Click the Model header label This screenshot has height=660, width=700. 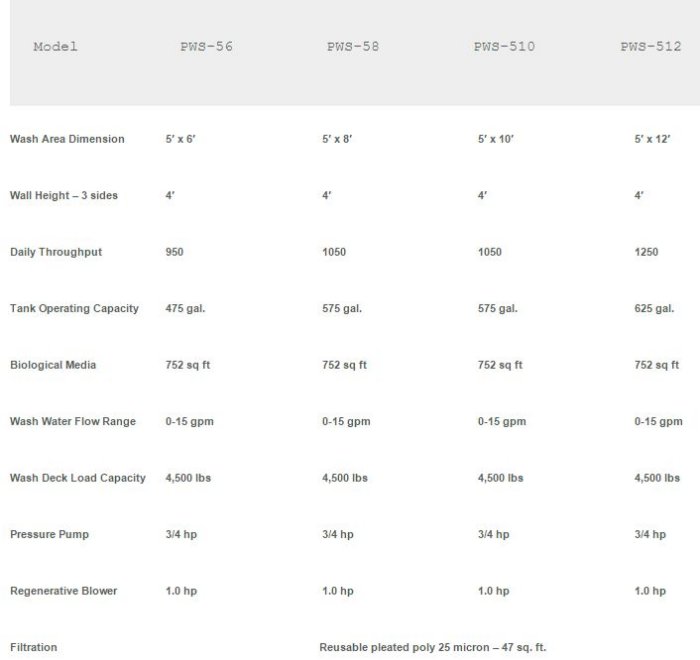(x=55, y=47)
